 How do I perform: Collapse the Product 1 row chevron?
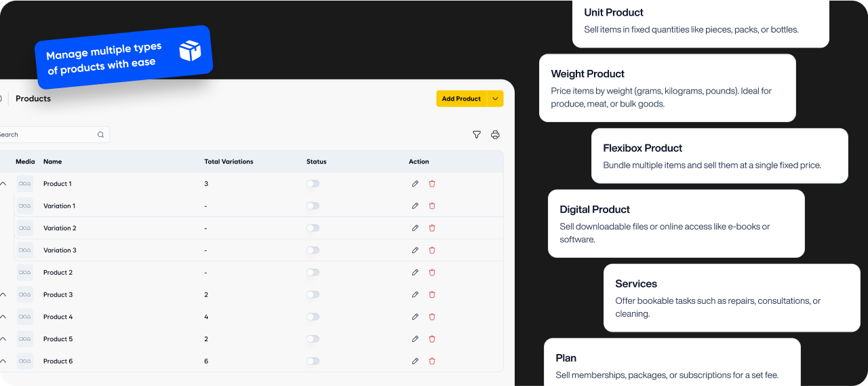point(3,184)
